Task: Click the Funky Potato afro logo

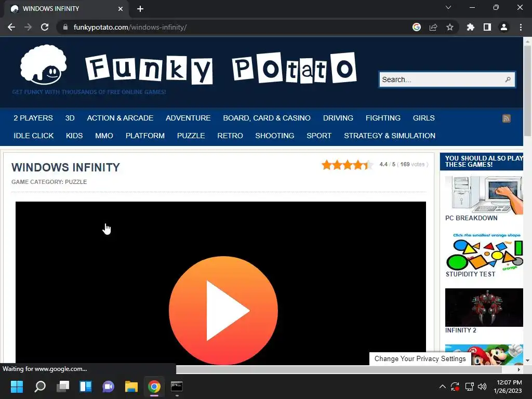Action: 43,65
